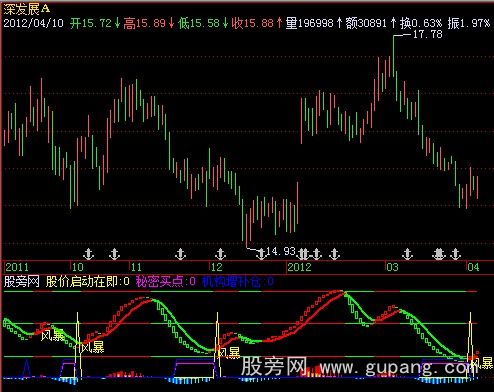Click the 11 month label on time axis
Viewport: 494px width, 392px height.
coord(136,267)
